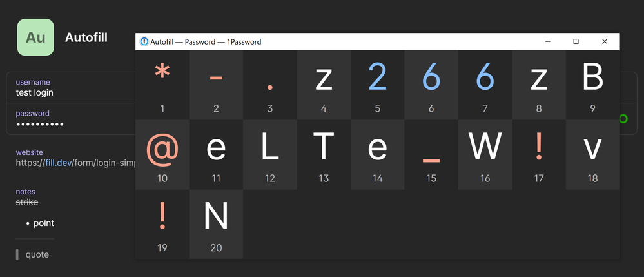Select the asterisk character at position 1

pyautogui.click(x=162, y=84)
